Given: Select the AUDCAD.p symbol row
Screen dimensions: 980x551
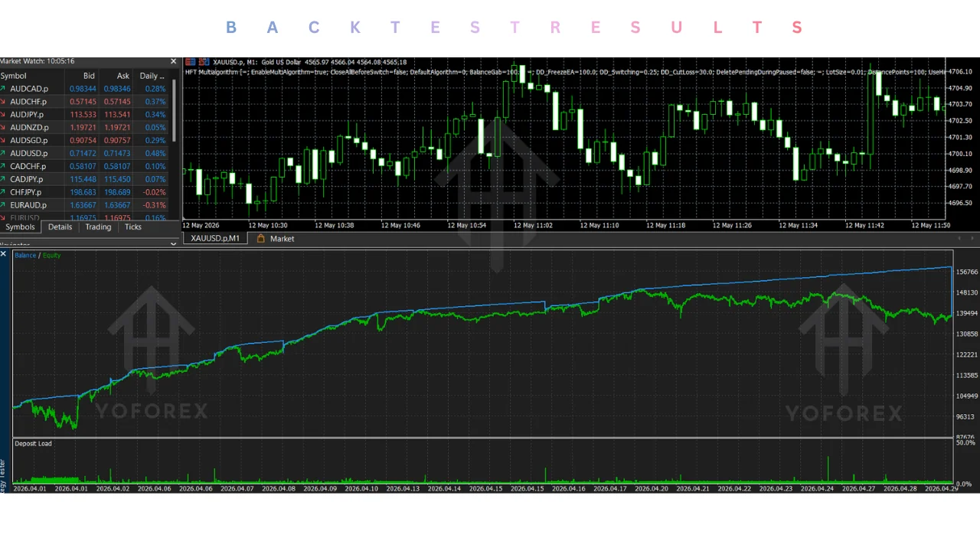Looking at the screenshot, I should 84,89.
